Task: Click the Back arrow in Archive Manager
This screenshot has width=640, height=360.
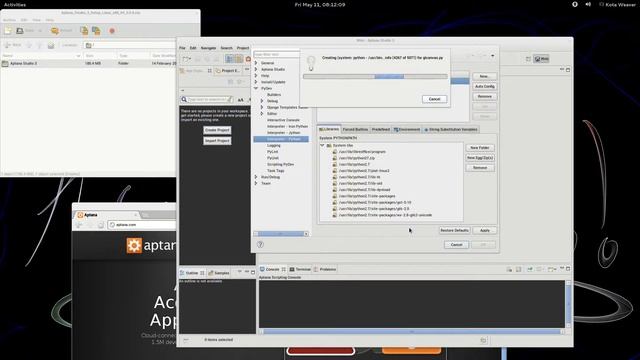Action: coord(7,45)
